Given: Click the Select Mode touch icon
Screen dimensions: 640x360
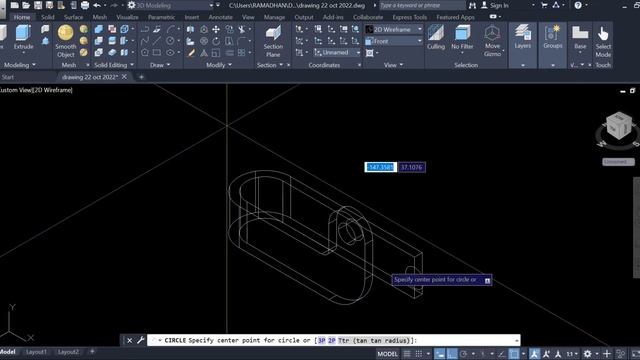Looking at the screenshot, I should click(603, 41).
